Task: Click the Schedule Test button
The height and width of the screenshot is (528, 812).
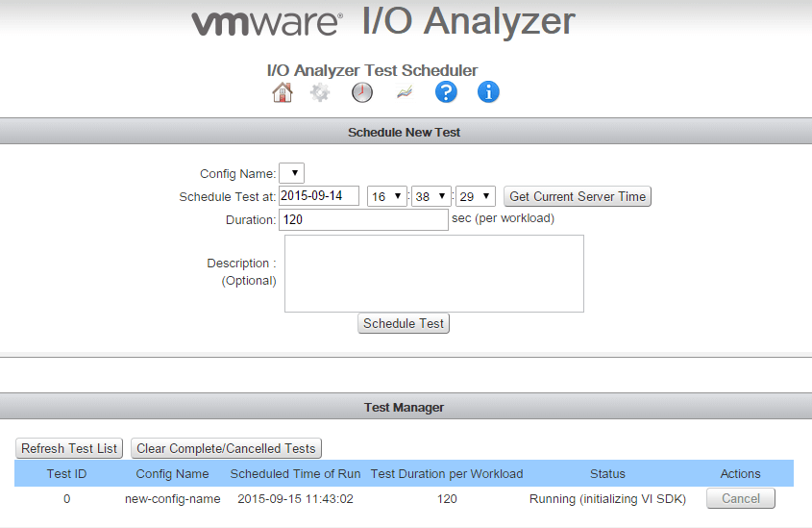Action: click(x=404, y=323)
